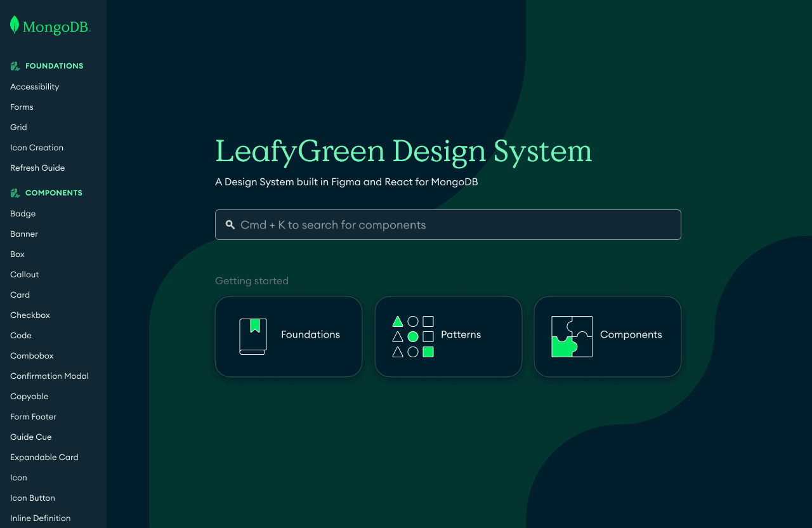Select the sprout icon beside COMPONENTS
The image size is (812, 528).
[x=15, y=192]
